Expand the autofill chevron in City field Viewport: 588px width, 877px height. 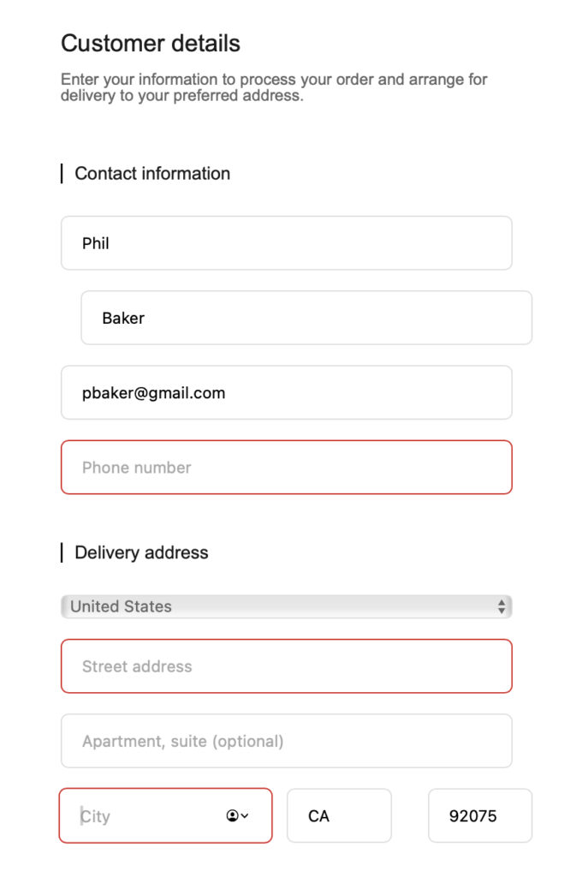point(245,816)
